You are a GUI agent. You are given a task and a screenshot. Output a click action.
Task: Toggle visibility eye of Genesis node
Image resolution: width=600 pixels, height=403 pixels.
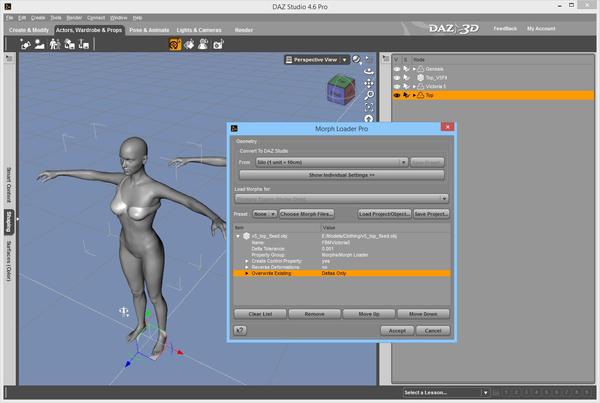click(397, 69)
